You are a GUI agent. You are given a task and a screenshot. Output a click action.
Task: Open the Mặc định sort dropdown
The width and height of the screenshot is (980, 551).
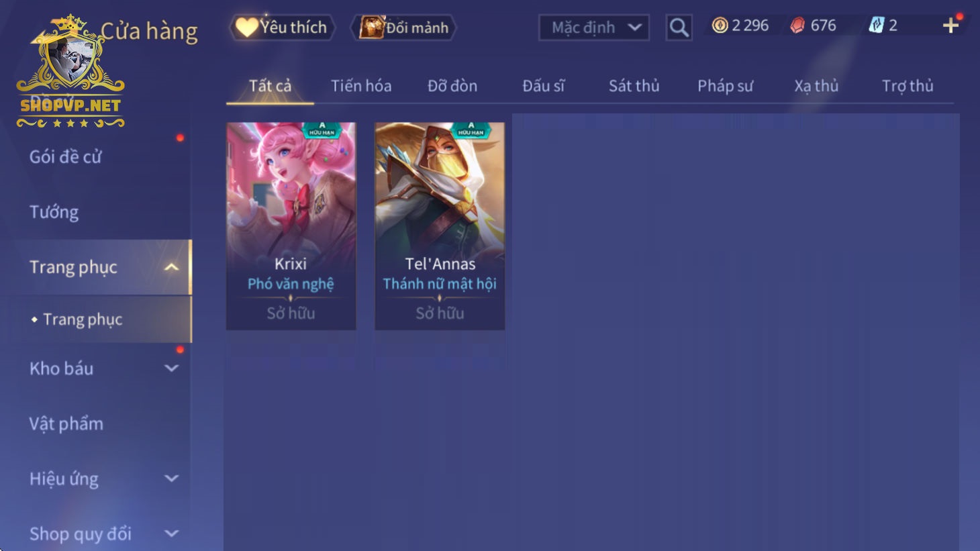tap(594, 28)
